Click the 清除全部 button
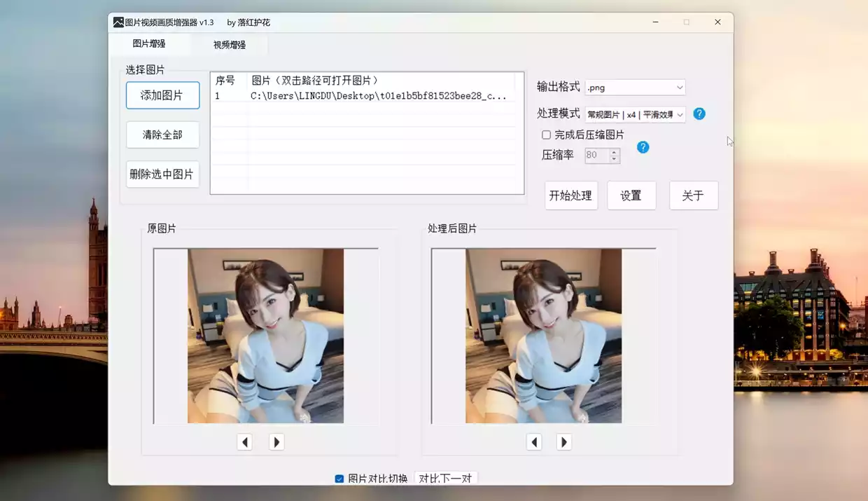The width and height of the screenshot is (868, 501). 162,135
